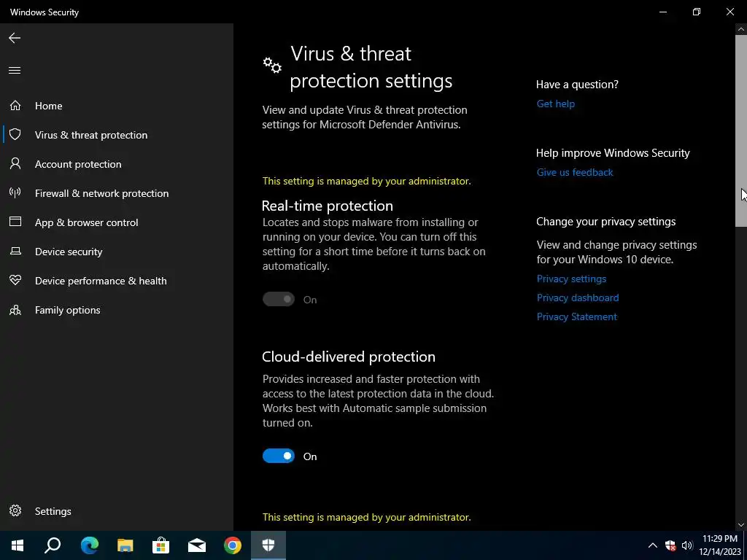Select the Home house icon
Image resolution: width=747 pixels, height=560 pixels.
coord(15,105)
